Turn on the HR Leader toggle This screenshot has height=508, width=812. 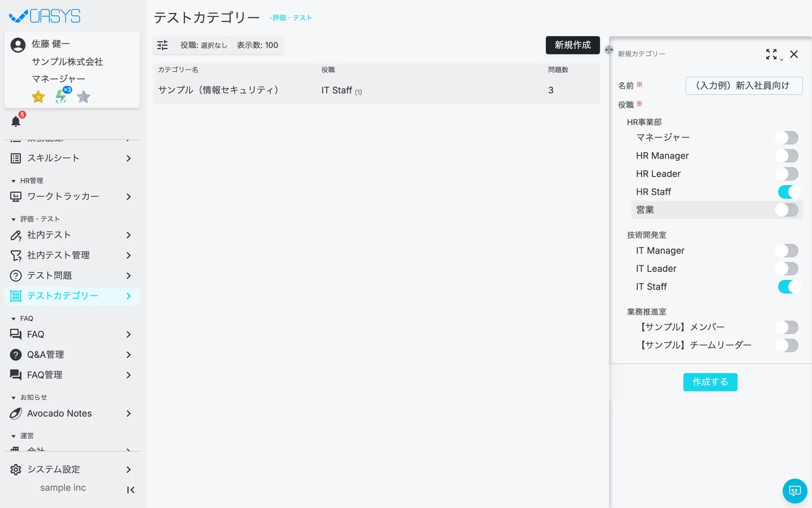pos(787,174)
